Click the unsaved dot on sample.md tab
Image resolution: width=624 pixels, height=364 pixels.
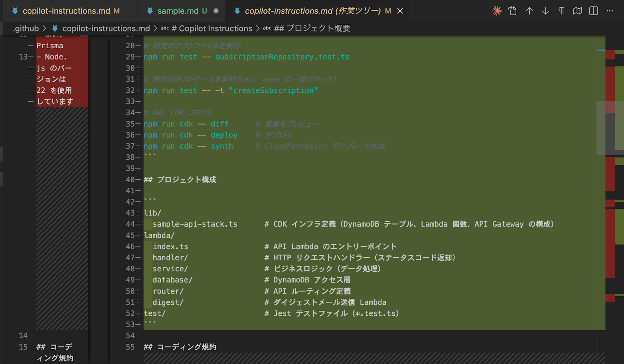(x=216, y=11)
